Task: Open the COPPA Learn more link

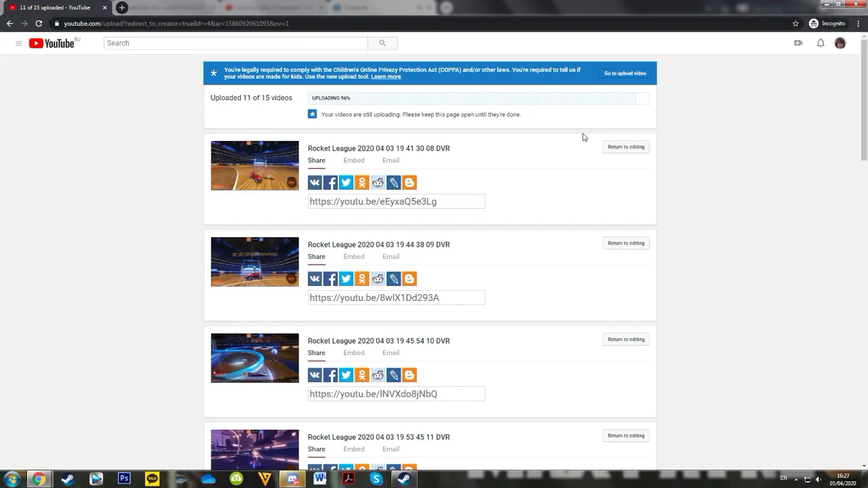Action: 386,77
